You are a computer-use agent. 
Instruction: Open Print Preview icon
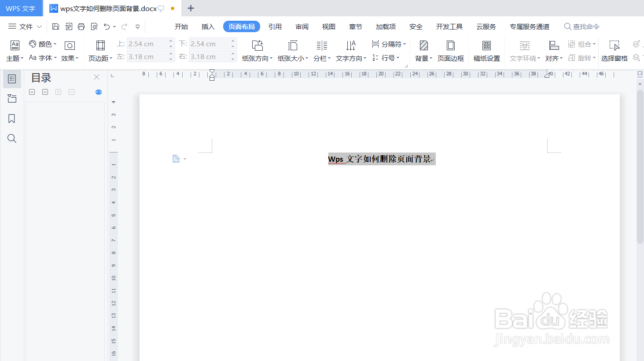pos(94,26)
